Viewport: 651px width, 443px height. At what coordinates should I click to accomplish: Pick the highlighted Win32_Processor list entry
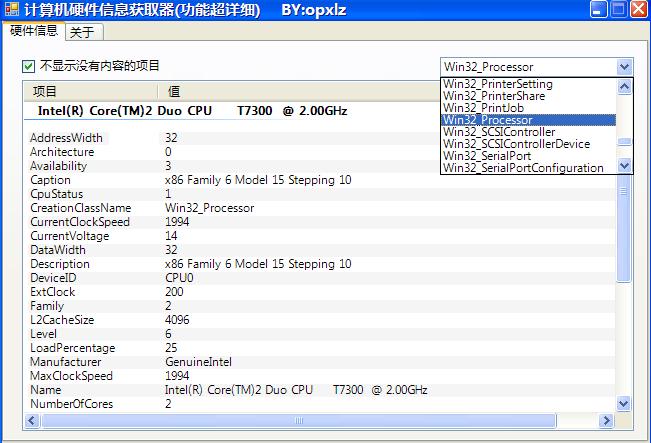pos(528,120)
